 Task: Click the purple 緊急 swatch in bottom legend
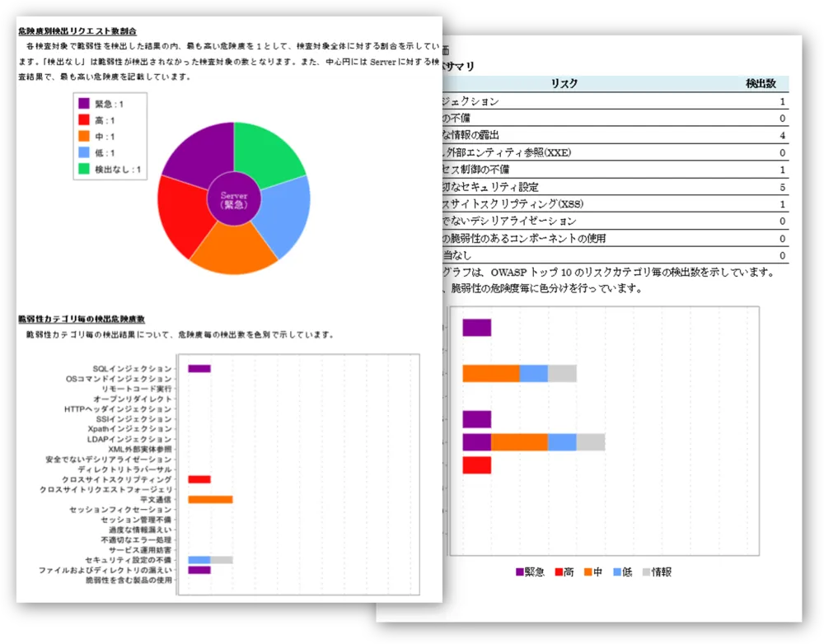(520, 572)
